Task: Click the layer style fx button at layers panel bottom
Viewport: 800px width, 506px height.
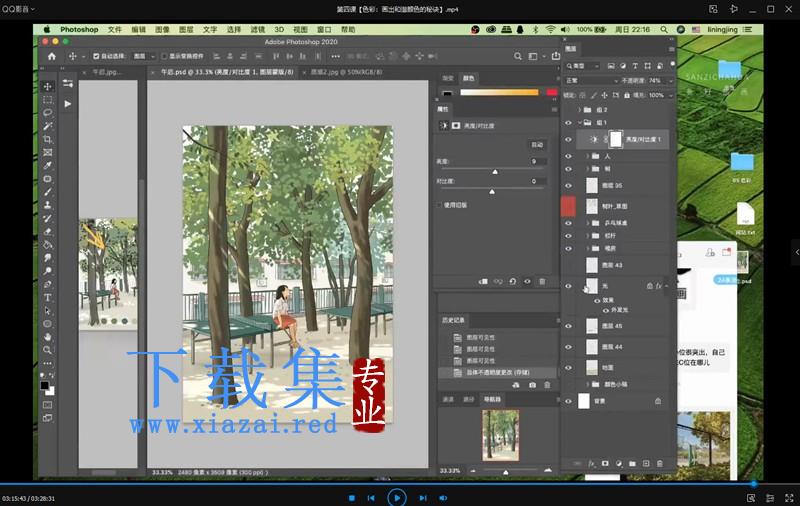Action: 591,464
